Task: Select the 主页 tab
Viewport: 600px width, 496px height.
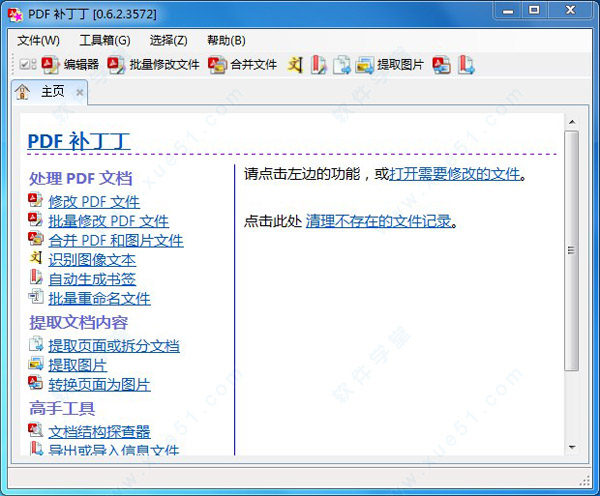Action: click(x=52, y=92)
